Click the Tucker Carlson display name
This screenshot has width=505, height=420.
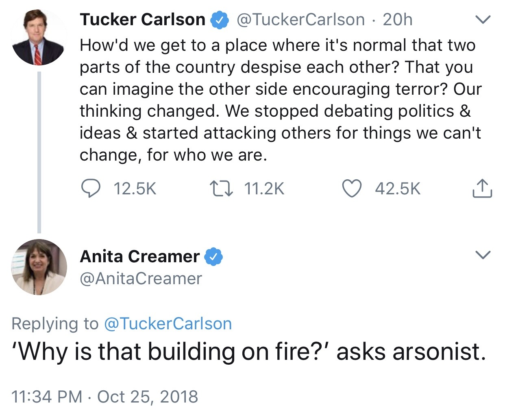143,20
